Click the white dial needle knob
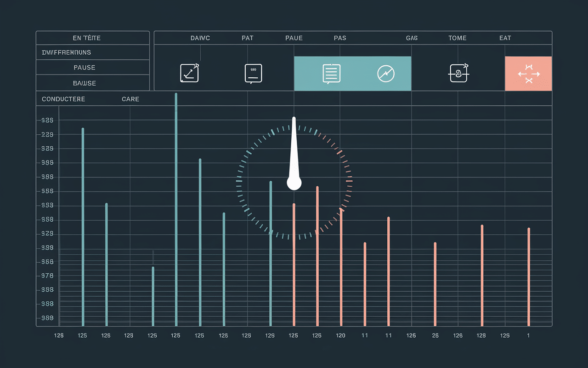This screenshot has height=368, width=588. 294,183
